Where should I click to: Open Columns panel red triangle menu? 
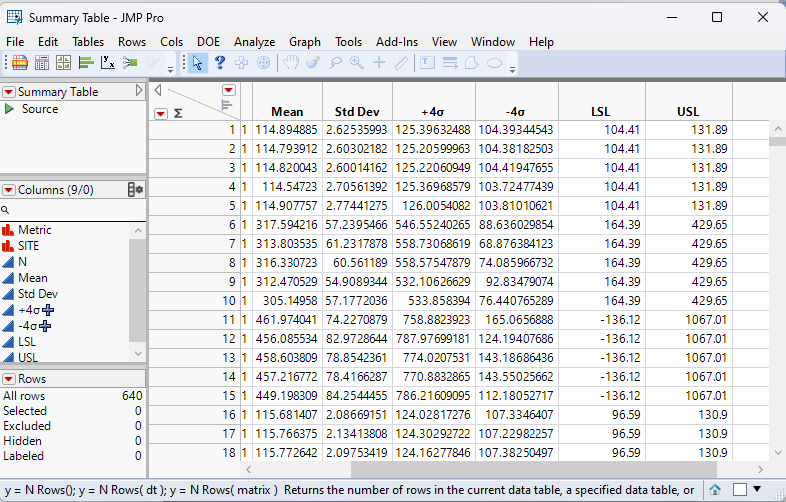coord(9,190)
